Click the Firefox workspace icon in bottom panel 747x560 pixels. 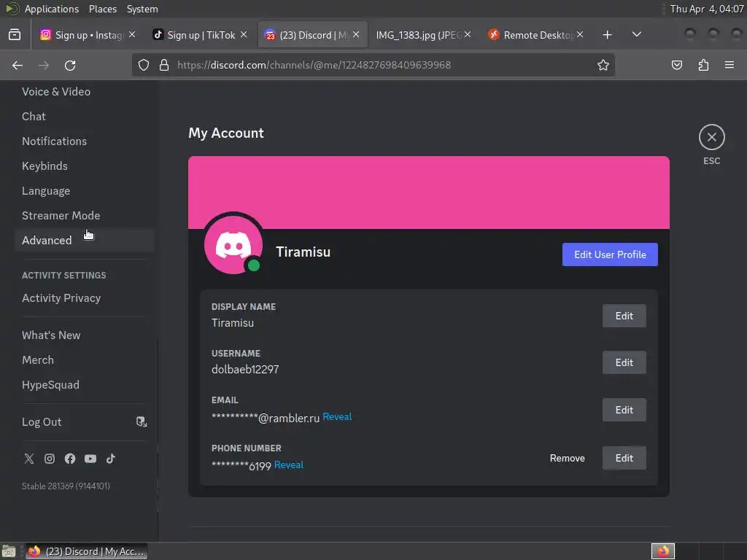tap(663, 551)
